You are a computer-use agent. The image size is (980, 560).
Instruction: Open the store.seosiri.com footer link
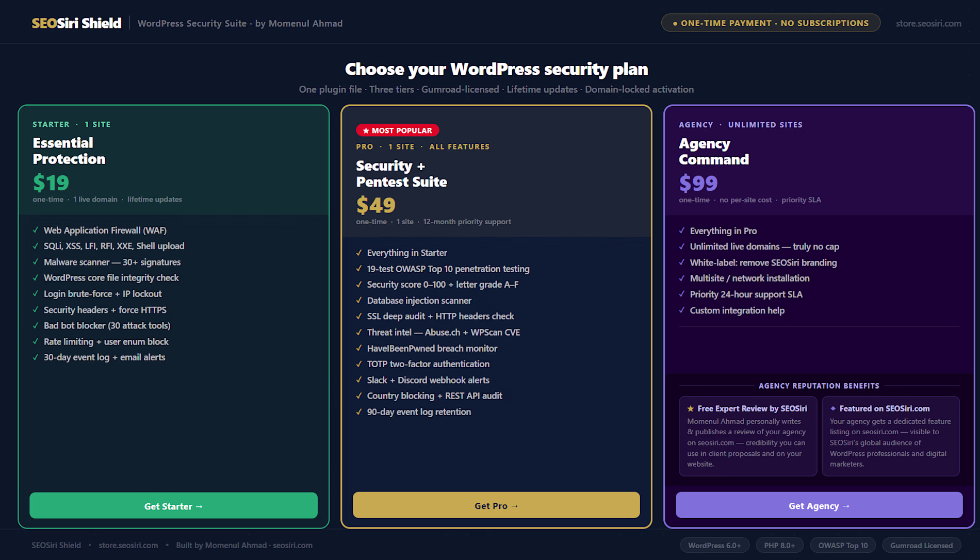(128, 545)
